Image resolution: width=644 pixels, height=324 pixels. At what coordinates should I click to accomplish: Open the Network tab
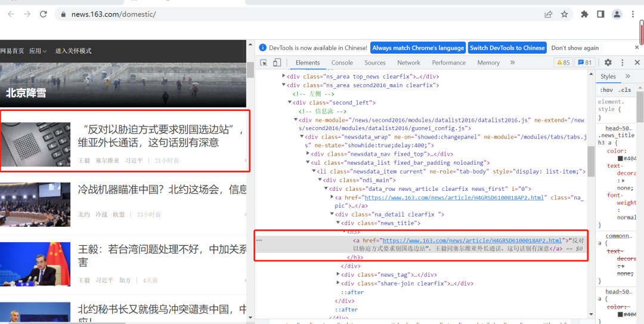[408, 63]
